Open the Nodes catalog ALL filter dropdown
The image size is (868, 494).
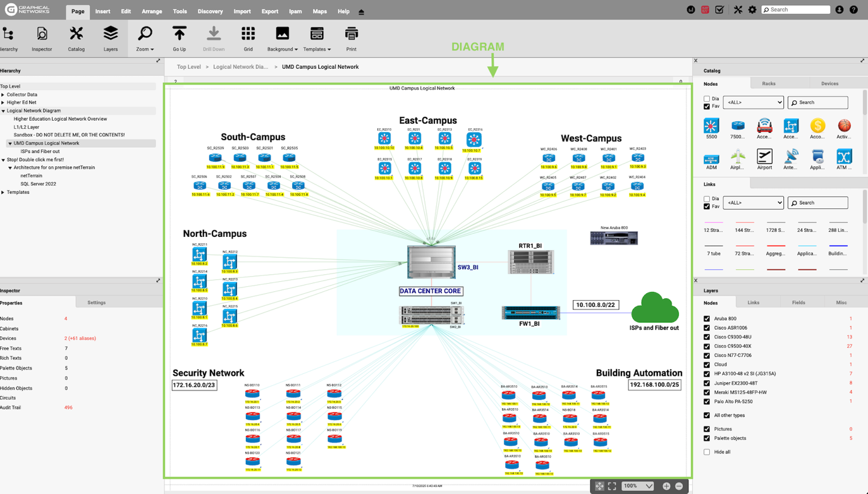[x=753, y=102]
